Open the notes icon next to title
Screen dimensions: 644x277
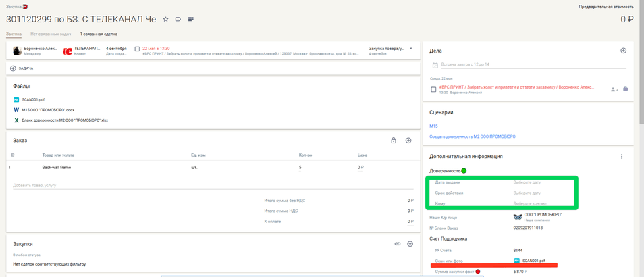191,20
